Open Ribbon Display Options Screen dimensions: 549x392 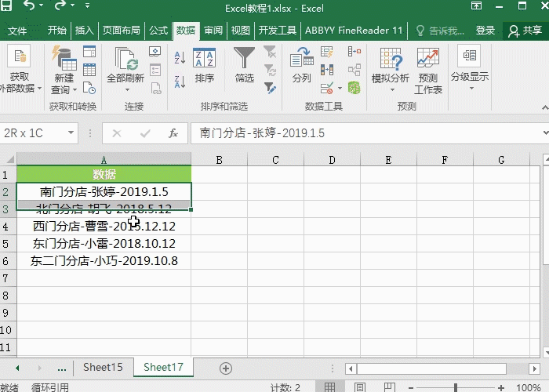(x=476, y=5)
